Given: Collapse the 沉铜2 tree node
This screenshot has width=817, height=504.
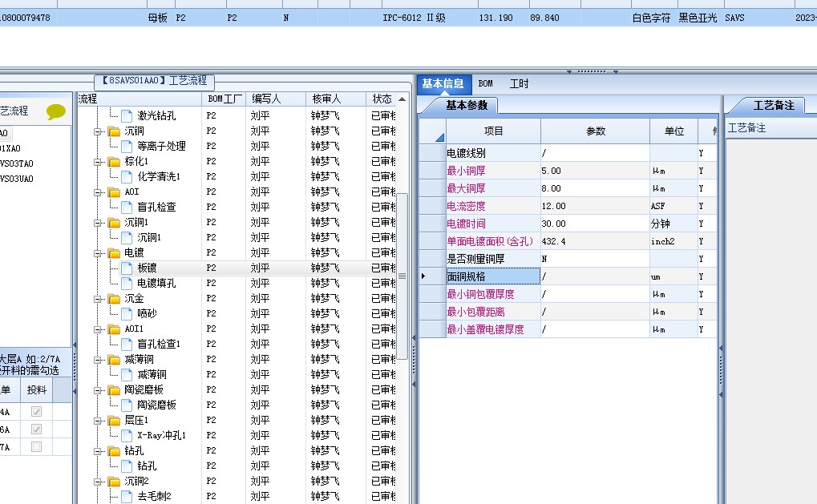Looking at the screenshot, I should (98, 482).
